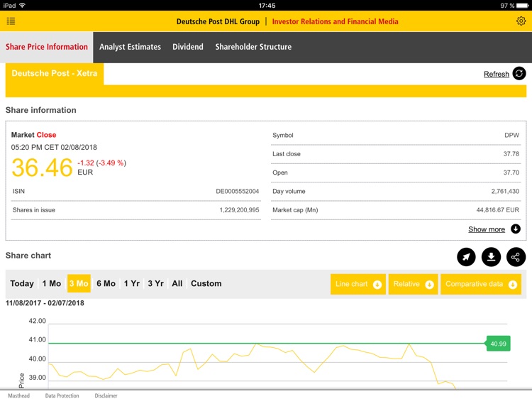Choose Custom chart range
Image resolution: width=532 pixels, height=399 pixels.
pos(206,283)
